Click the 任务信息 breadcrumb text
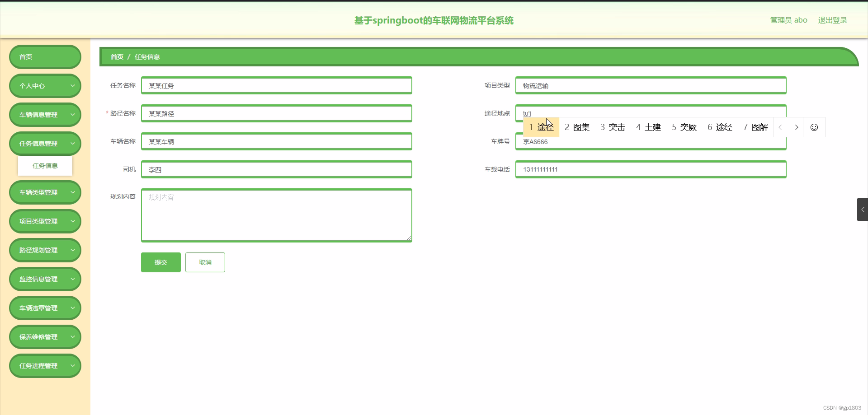868x415 pixels. 147,57
